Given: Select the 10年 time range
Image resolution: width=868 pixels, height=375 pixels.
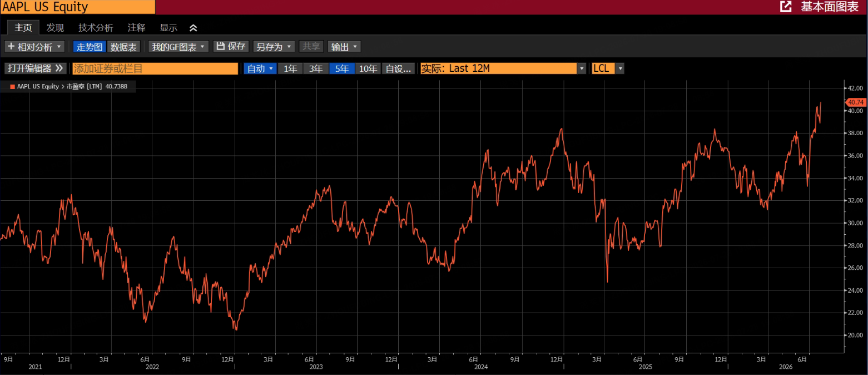Looking at the screenshot, I should [x=368, y=68].
